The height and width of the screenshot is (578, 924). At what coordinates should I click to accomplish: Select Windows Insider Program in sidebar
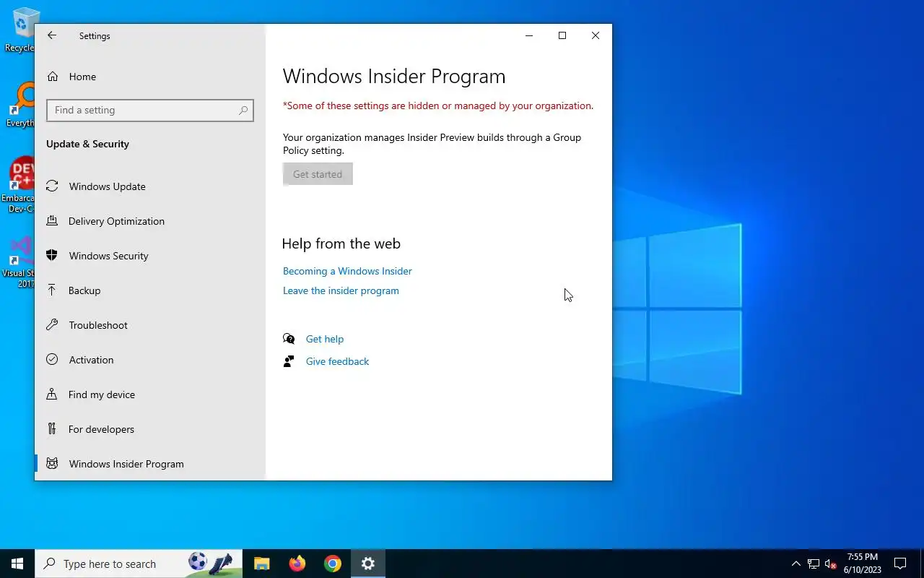[x=150, y=464]
